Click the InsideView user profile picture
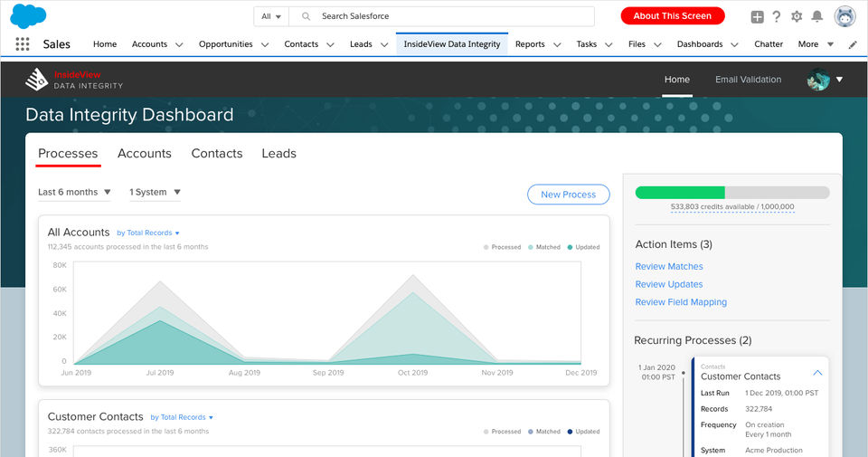Viewport: 868px width, 457px height. pyautogui.click(x=818, y=80)
